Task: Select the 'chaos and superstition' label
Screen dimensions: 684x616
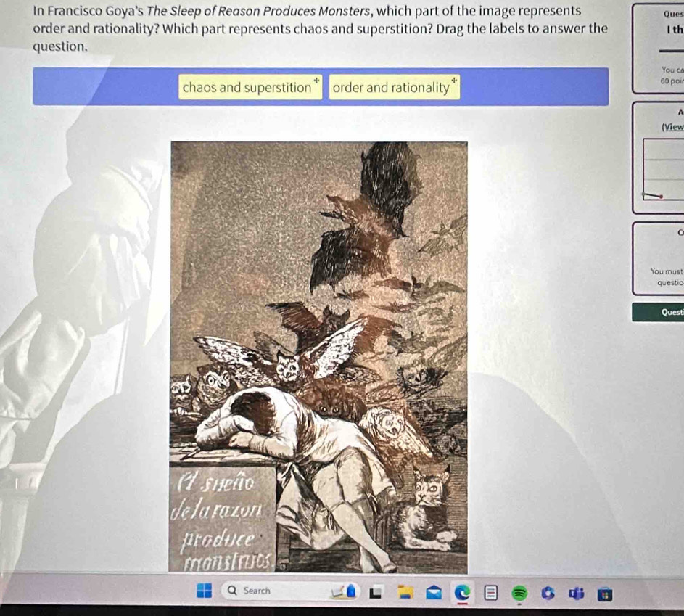Action: point(250,87)
